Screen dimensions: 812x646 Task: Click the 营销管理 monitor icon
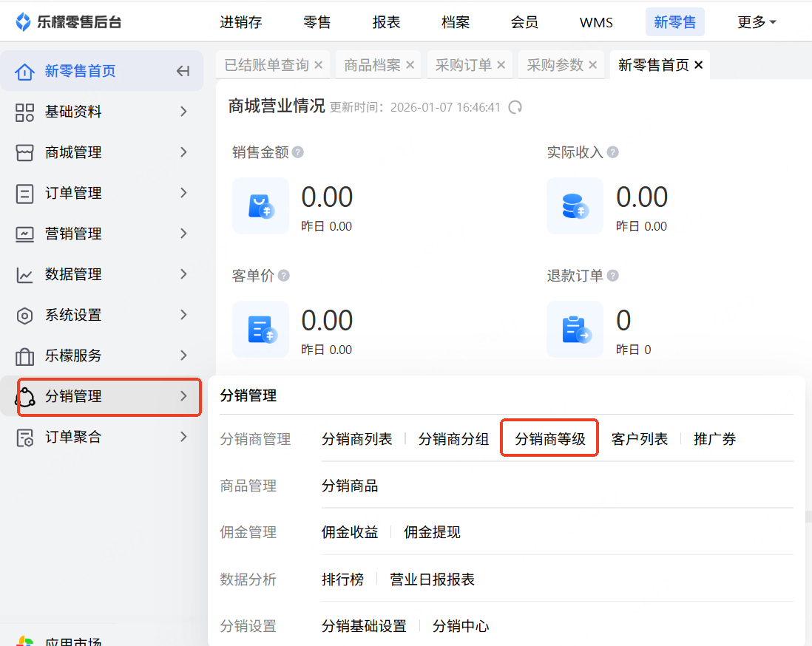24,234
